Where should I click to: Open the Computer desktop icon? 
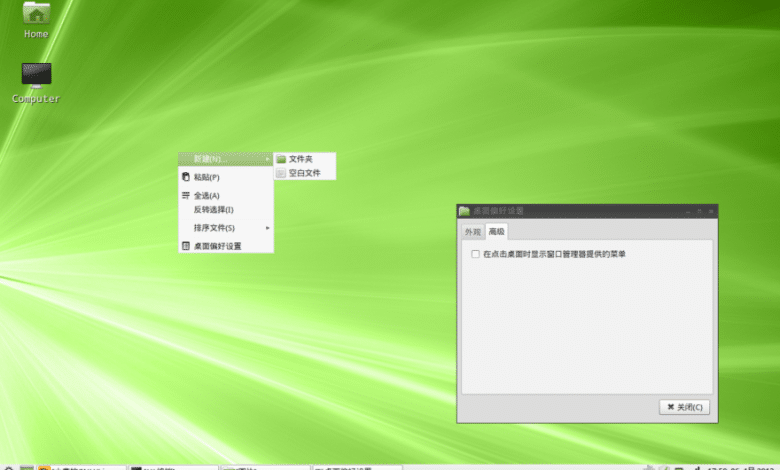click(x=36, y=83)
